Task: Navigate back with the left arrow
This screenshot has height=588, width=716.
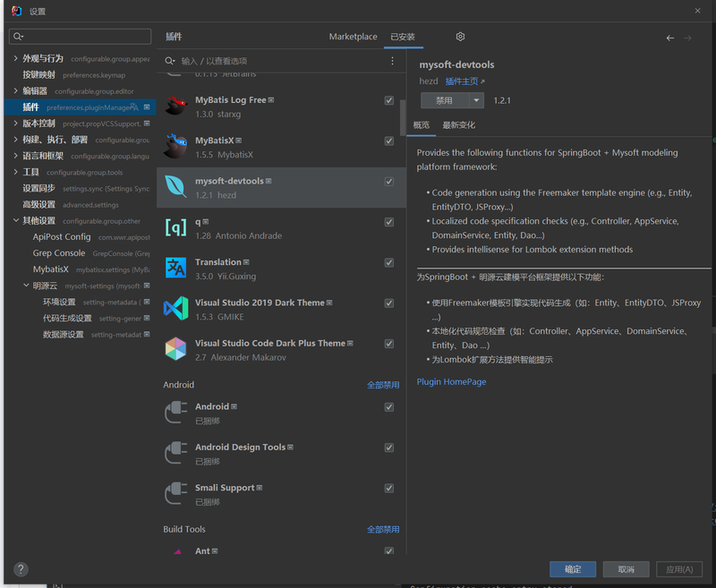Action: 669,38
